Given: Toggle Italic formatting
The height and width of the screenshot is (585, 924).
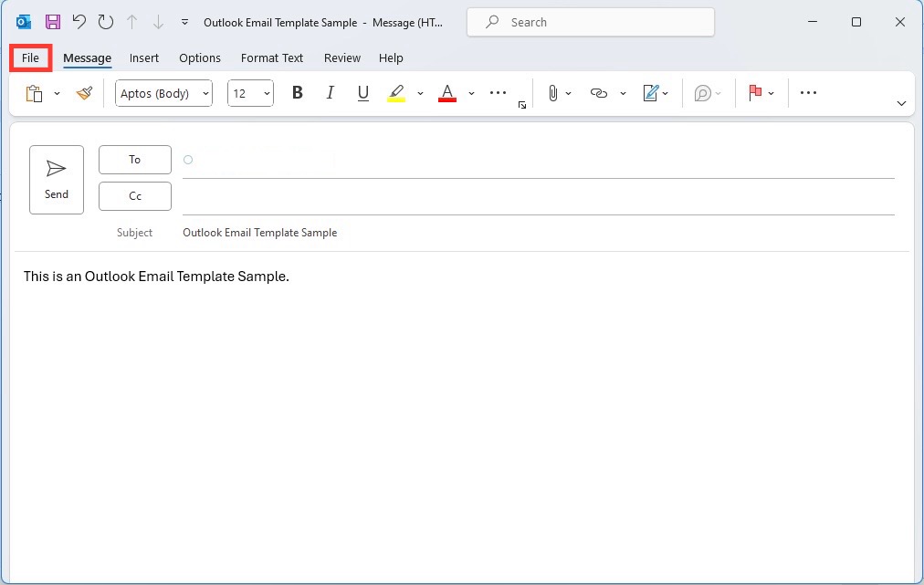Looking at the screenshot, I should 330,92.
